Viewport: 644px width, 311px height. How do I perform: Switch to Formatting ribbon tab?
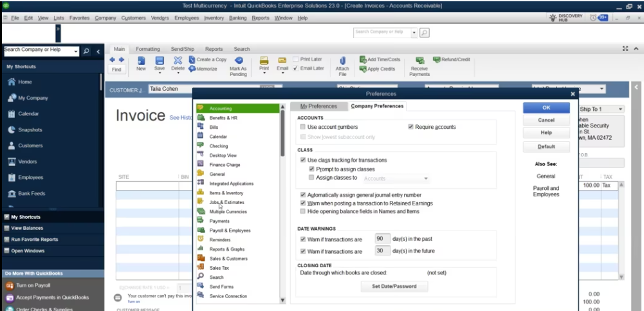(x=148, y=49)
